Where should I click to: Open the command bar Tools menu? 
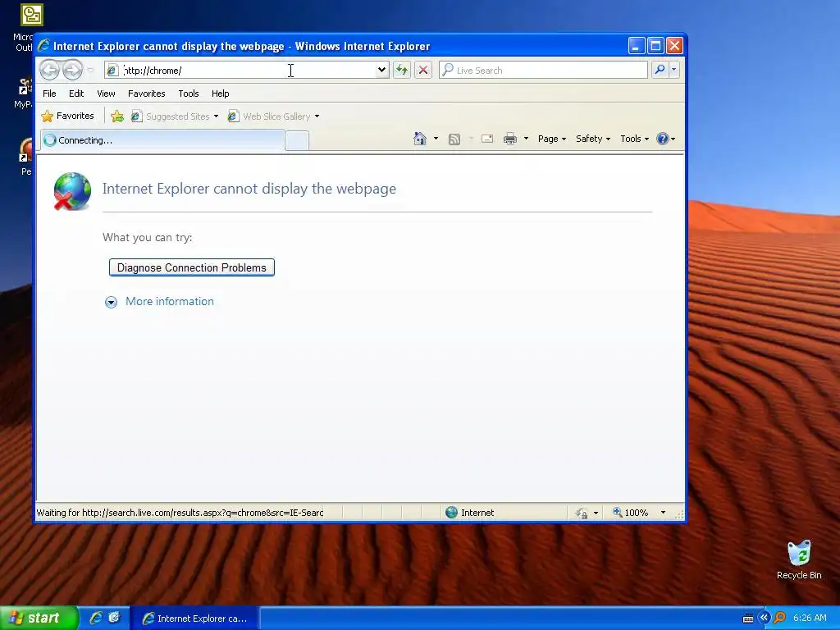(x=634, y=139)
